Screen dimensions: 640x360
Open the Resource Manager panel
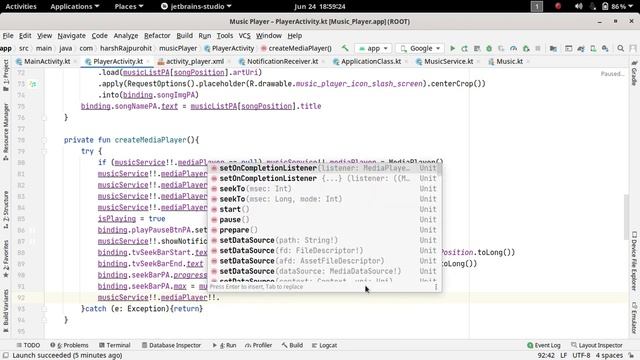coord(6,131)
